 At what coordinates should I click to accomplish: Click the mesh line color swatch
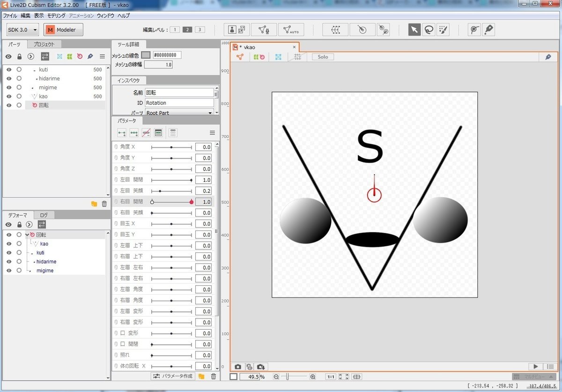click(x=146, y=55)
